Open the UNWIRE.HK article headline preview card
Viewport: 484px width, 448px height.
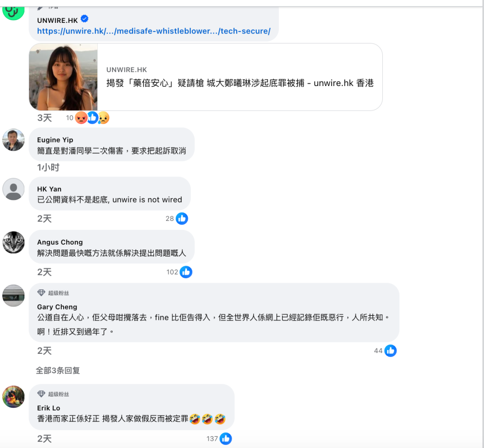pos(240,83)
